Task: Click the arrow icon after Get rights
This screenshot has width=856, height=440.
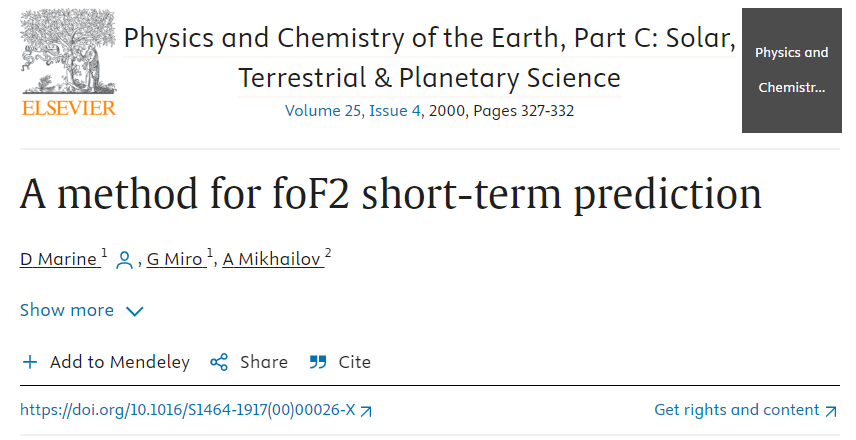Action: coord(831,410)
